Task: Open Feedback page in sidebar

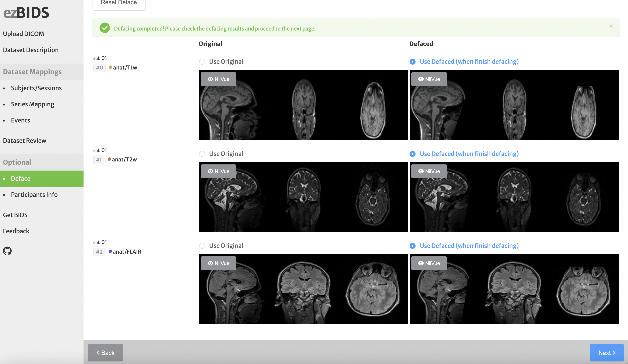Action: [16, 231]
